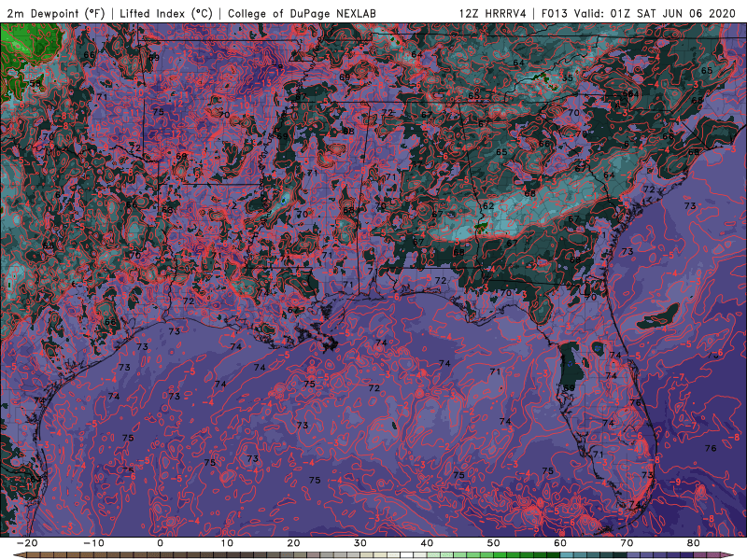Screen dimensions: 747x560
Task: Click the "58" dewpoint value in the green area
Action: pyautogui.click(x=35, y=84)
